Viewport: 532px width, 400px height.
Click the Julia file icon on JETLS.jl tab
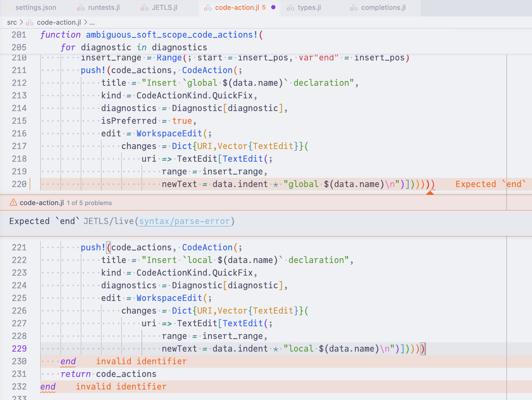coord(144,8)
